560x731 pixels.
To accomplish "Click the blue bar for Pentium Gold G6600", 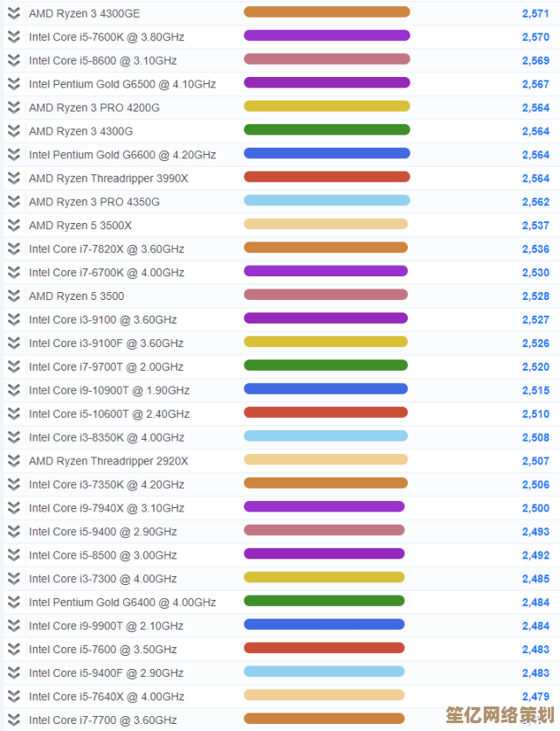I will [x=327, y=154].
